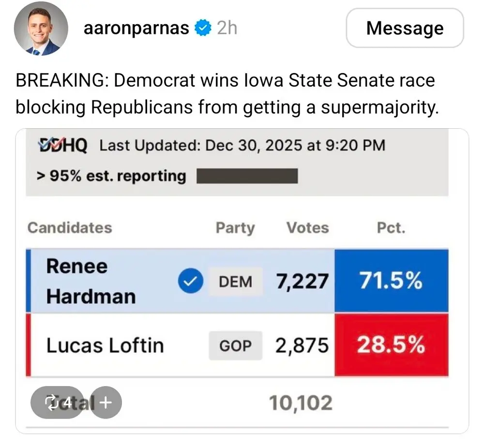This screenshot has width=484, height=448.
Task: Click the BREAKING post caption text
Action: click(x=226, y=93)
